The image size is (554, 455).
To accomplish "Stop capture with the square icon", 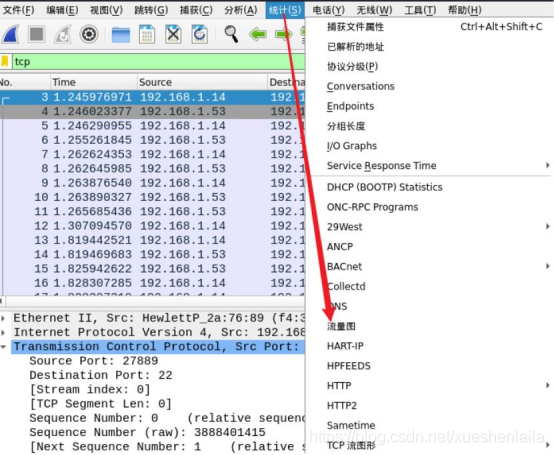I will (36, 34).
